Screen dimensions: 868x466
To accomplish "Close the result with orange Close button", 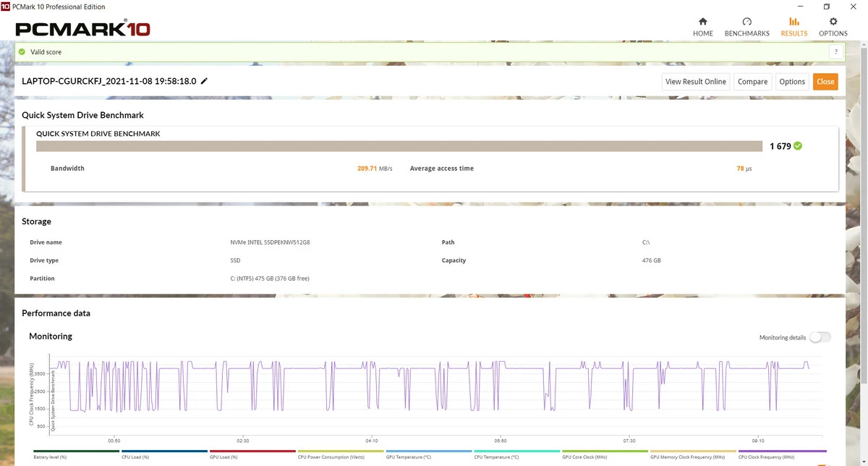I will 825,82.
